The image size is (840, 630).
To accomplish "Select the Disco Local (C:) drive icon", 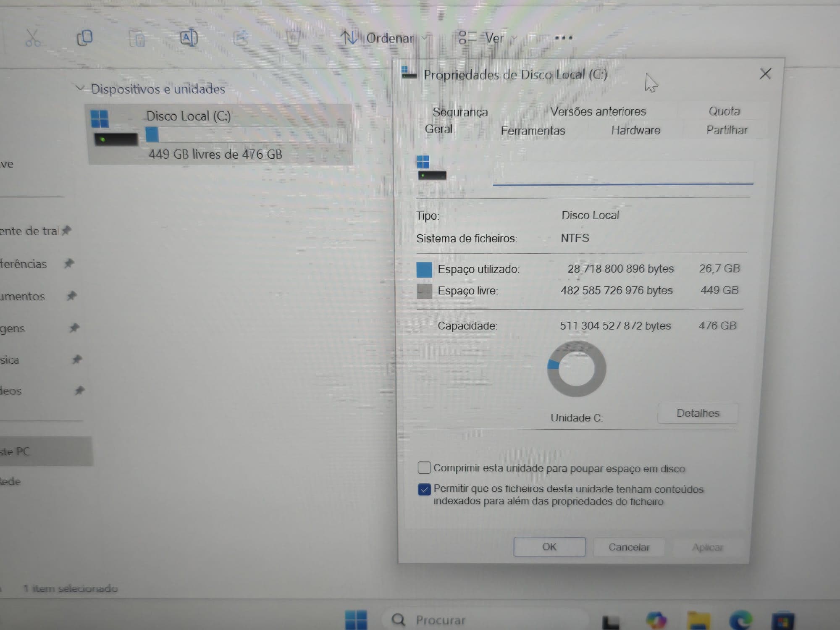I will pos(114,128).
